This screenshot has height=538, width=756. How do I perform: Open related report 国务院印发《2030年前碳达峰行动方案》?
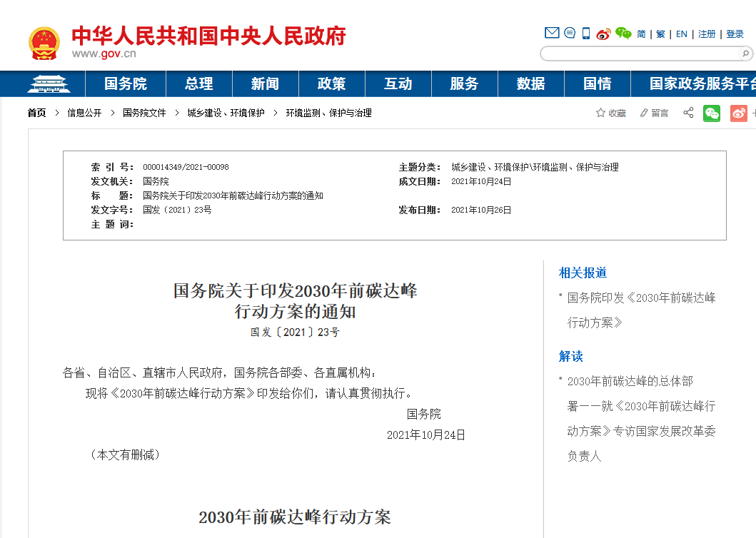(x=641, y=310)
